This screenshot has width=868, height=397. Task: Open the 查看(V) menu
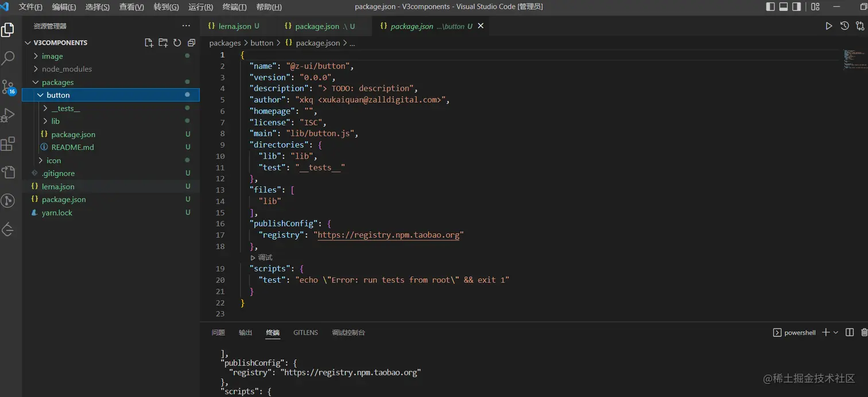point(131,7)
